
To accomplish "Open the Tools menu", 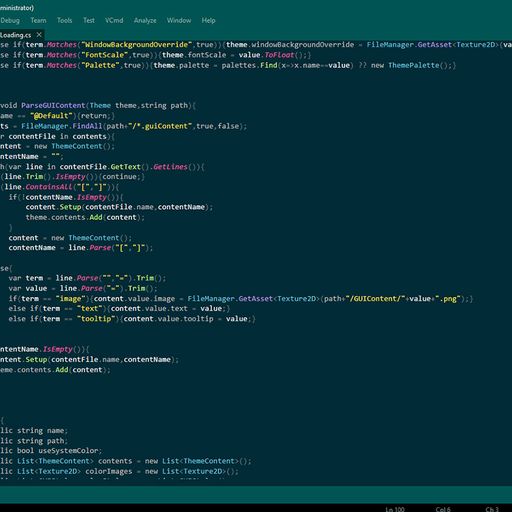I will pyautogui.click(x=64, y=21).
